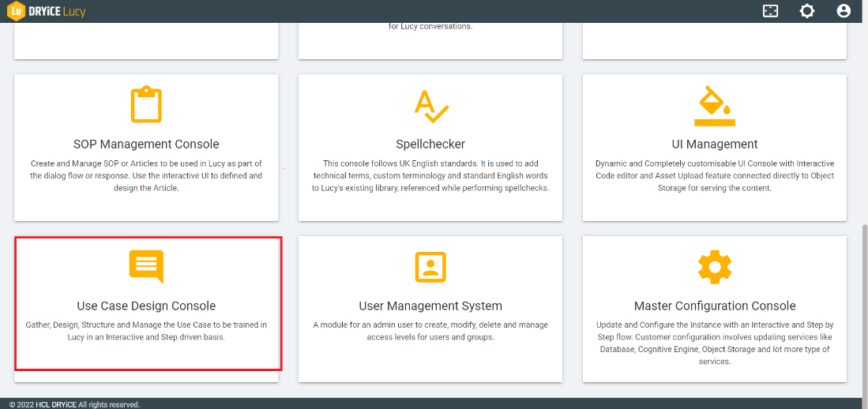Click the DRYiCE Lucy hexagon logo

point(16,11)
